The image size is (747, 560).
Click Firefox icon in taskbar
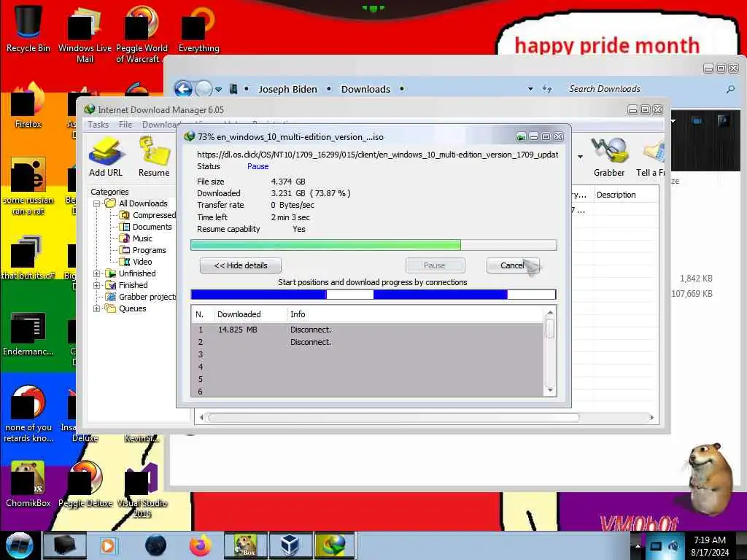click(x=201, y=545)
